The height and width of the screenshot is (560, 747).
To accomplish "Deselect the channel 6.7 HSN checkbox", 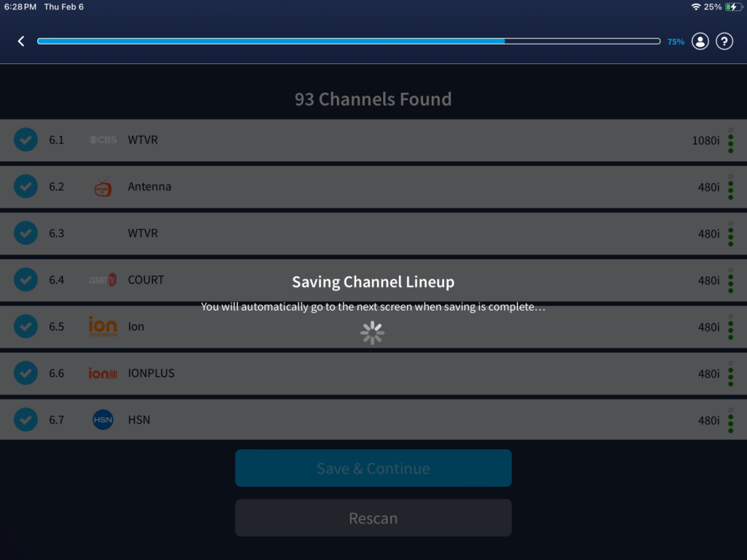I will tap(26, 420).
